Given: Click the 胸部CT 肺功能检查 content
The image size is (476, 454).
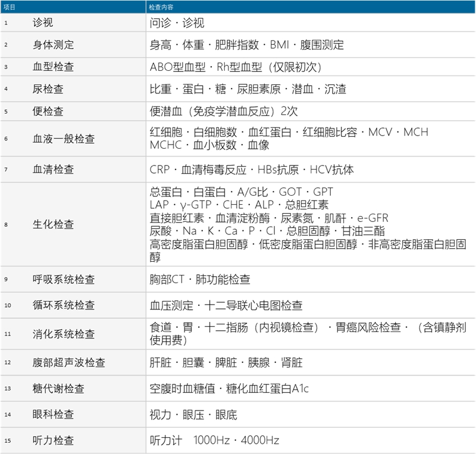Looking at the screenshot, I should point(200,279).
